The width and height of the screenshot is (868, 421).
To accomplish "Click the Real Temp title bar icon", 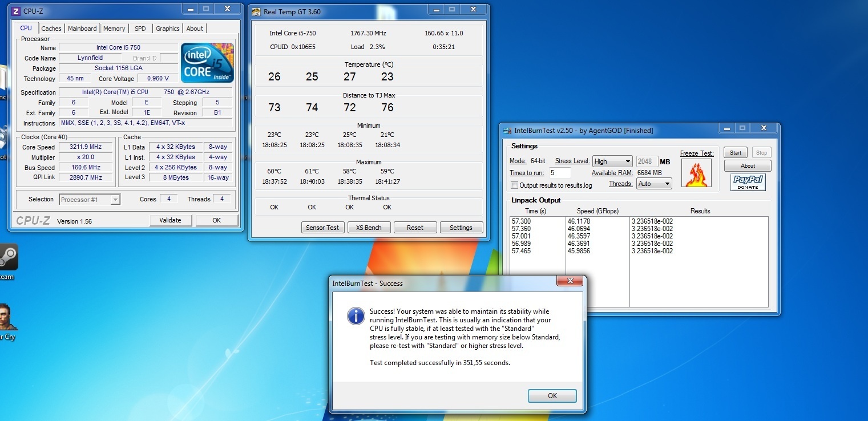I will (x=256, y=11).
